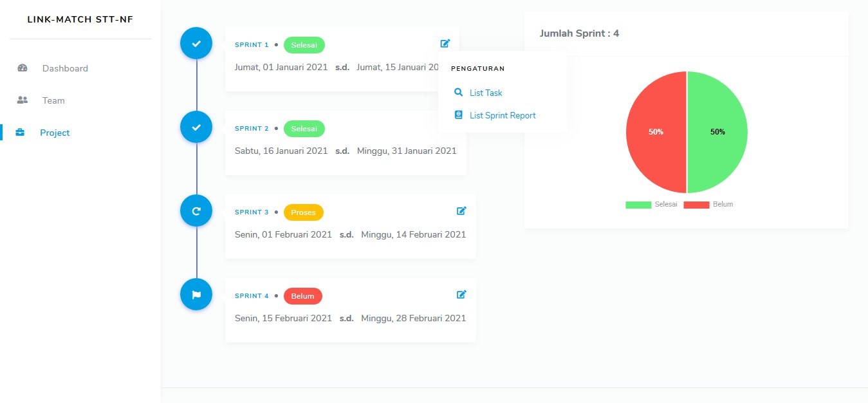Go to Dashboard page

pyautogui.click(x=65, y=68)
